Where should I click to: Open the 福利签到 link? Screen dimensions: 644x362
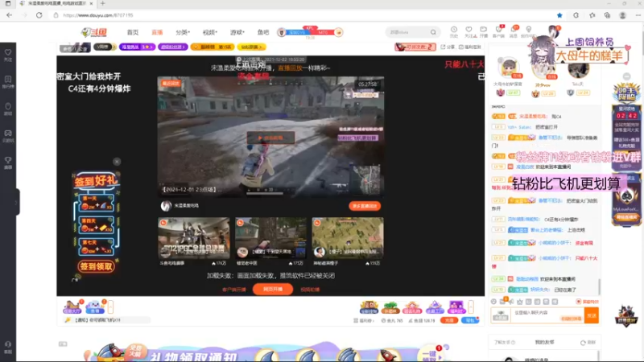pyautogui.click(x=470, y=47)
